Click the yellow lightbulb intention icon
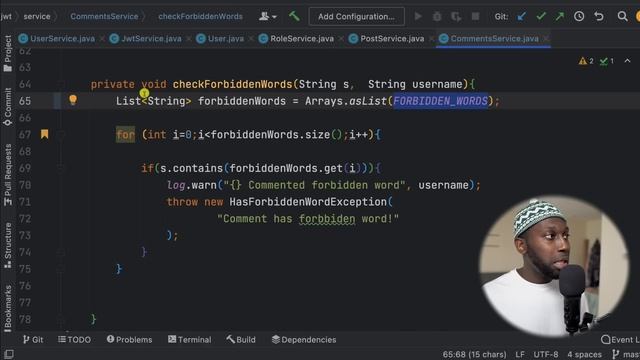Viewport: 640px width, 360px height. (x=73, y=100)
